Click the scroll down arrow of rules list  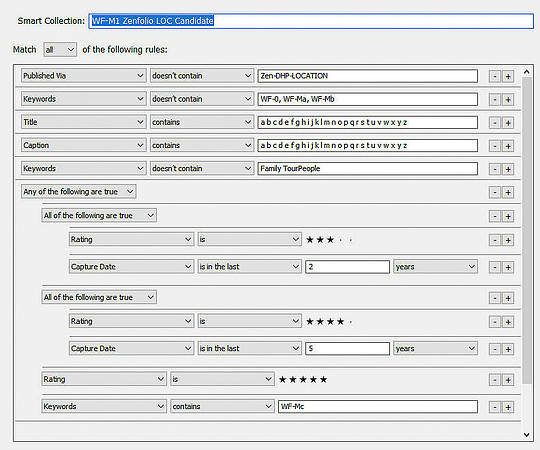click(527, 435)
